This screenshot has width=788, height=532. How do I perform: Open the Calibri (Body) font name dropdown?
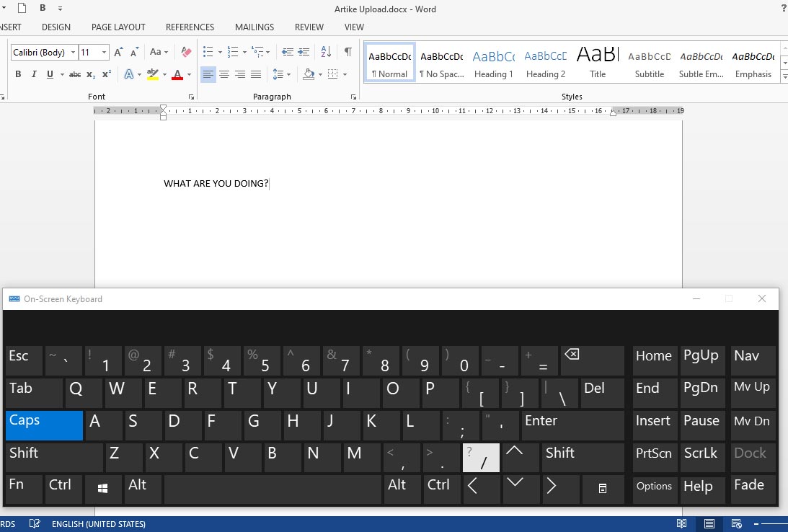pyautogui.click(x=73, y=53)
